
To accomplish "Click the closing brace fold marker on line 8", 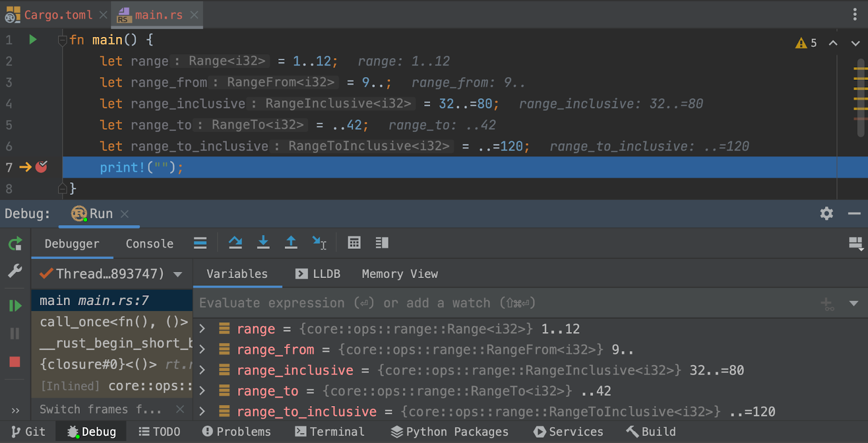I will click(62, 188).
